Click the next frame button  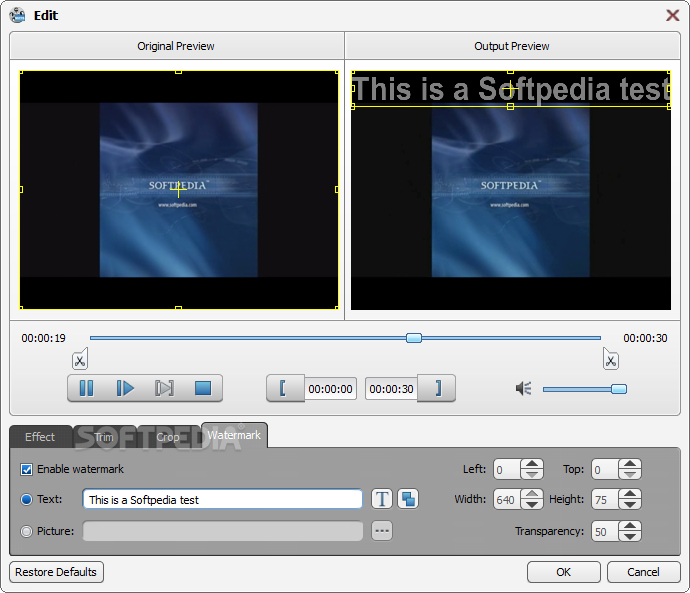[164, 388]
